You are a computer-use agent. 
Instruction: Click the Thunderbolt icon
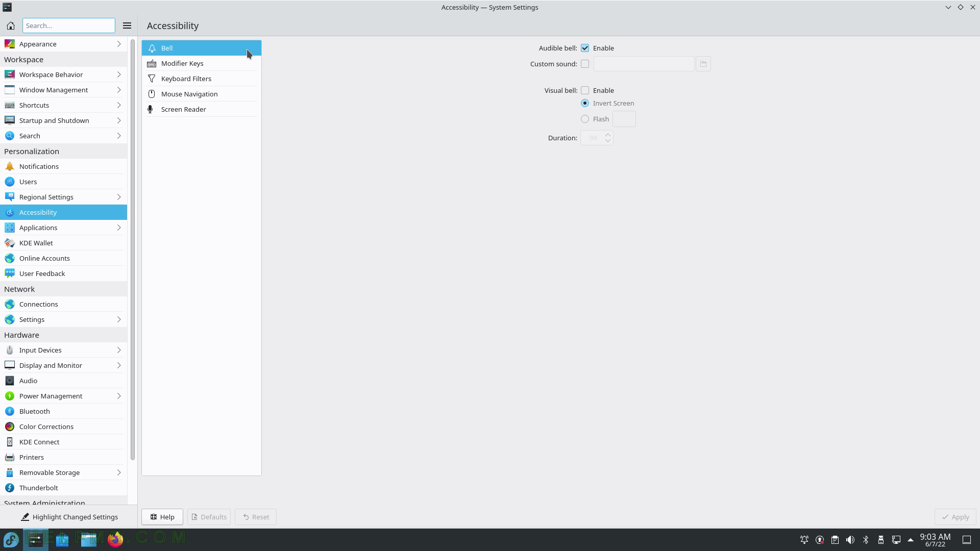(x=10, y=488)
